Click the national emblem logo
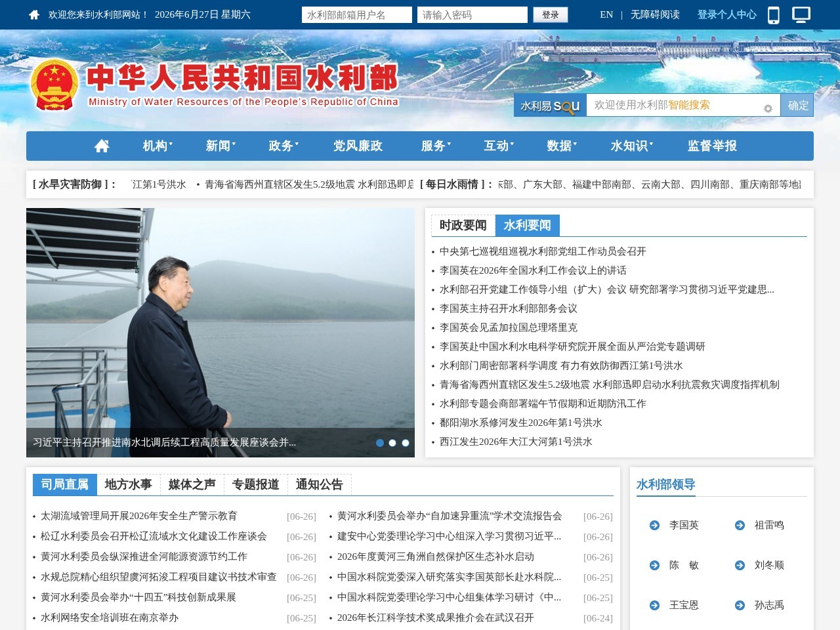The width and height of the screenshot is (840, 630). pyautogui.click(x=54, y=85)
